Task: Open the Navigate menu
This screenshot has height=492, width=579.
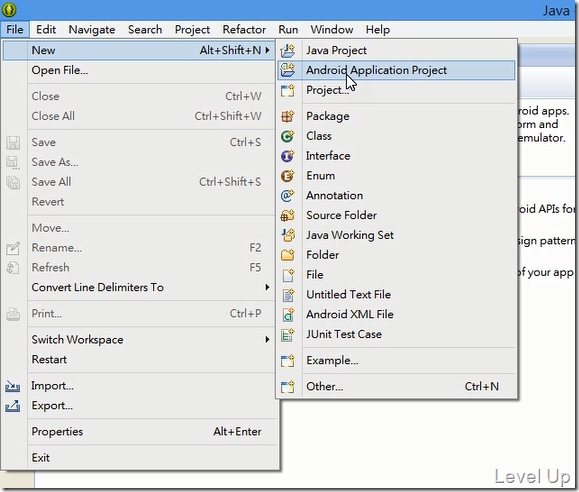Action: (x=92, y=30)
